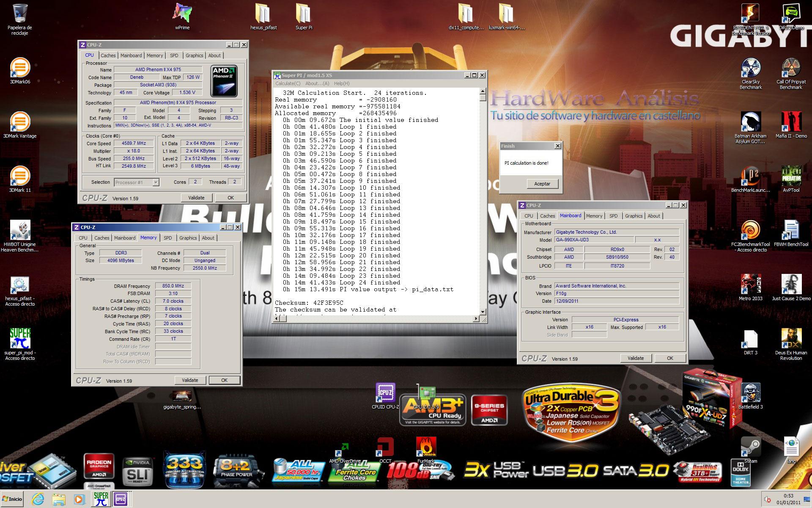Open the Calculate(C) menu in Super PI
This screenshot has width=812, height=508.
[288, 83]
